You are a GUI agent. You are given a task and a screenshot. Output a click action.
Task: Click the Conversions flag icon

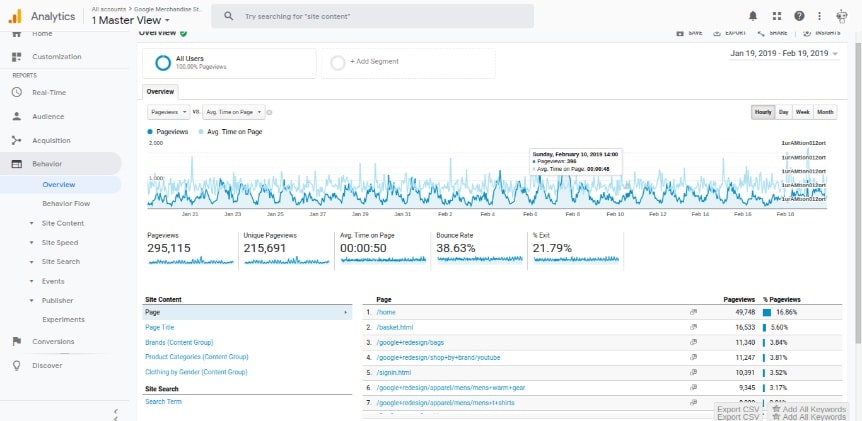coord(16,341)
